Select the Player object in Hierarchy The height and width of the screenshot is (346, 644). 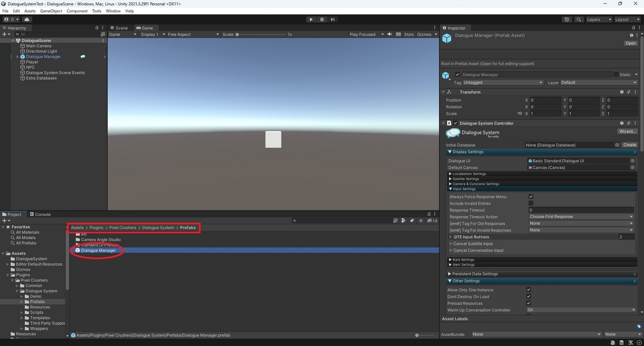(32, 62)
